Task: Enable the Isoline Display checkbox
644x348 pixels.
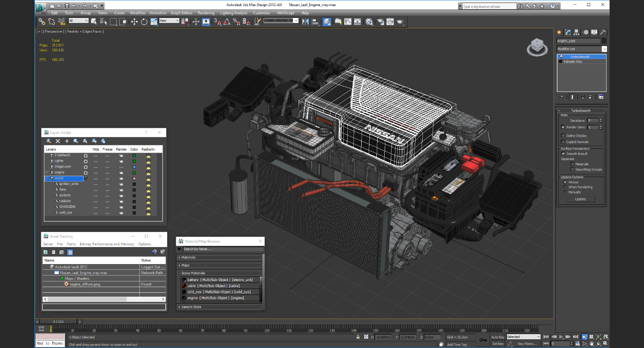Action: click(563, 136)
